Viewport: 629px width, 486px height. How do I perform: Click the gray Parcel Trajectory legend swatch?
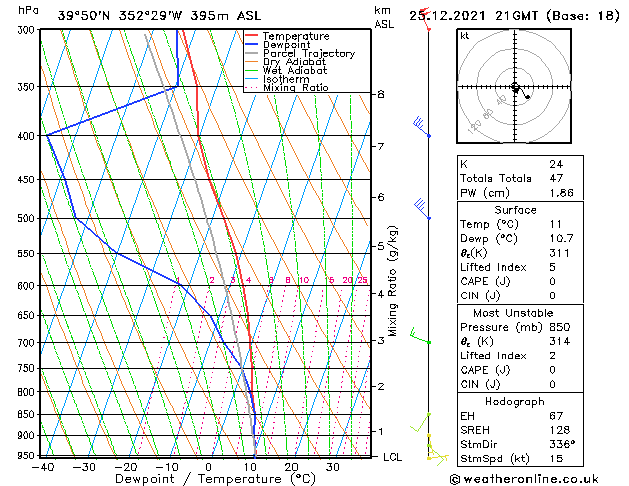tap(252, 53)
